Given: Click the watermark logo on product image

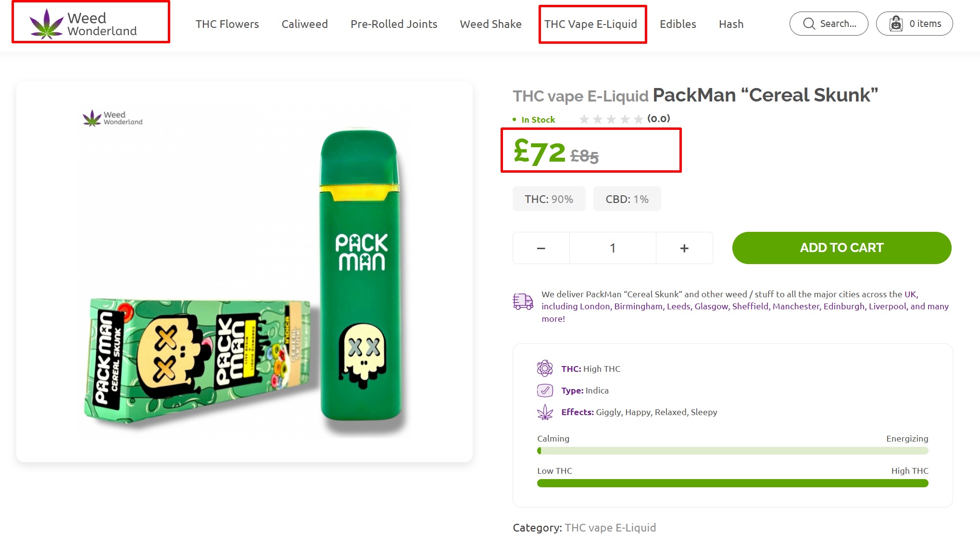Looking at the screenshot, I should [x=113, y=118].
